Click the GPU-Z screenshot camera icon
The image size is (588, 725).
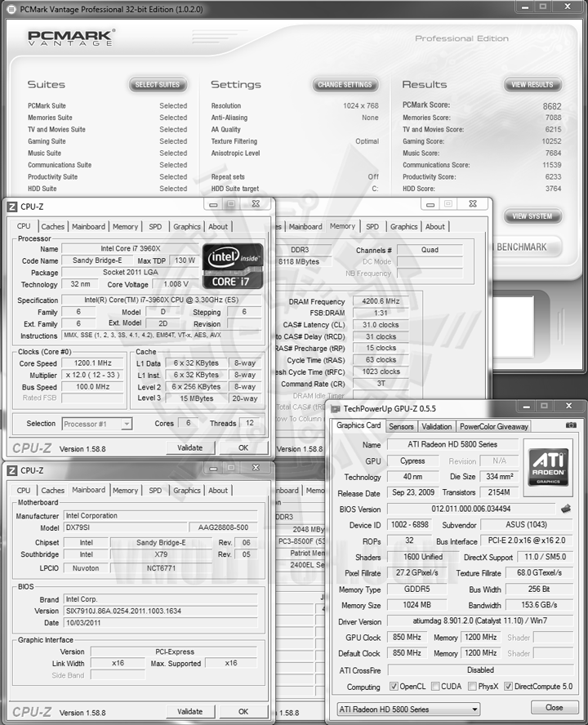point(571,425)
